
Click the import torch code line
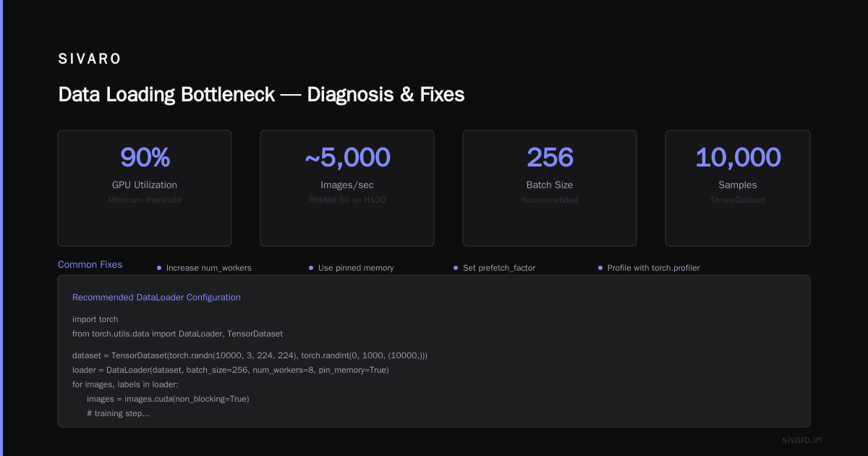coord(95,319)
